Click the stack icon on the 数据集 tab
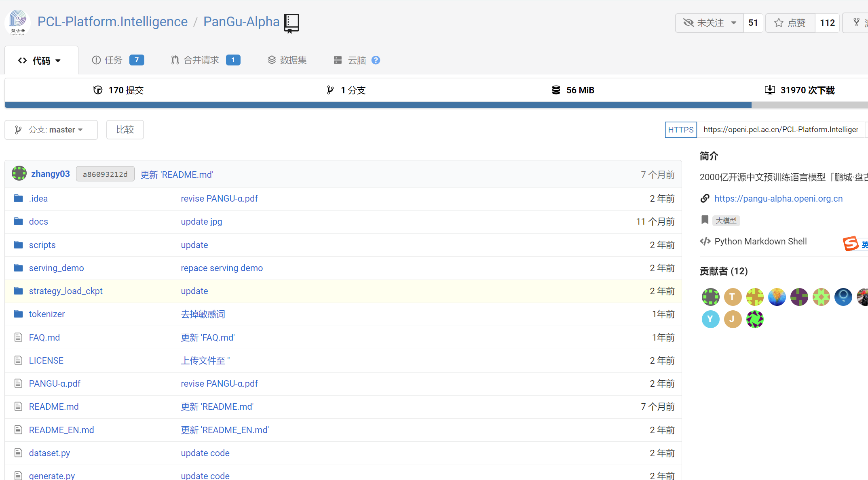The width and height of the screenshot is (868, 480). coord(272,60)
